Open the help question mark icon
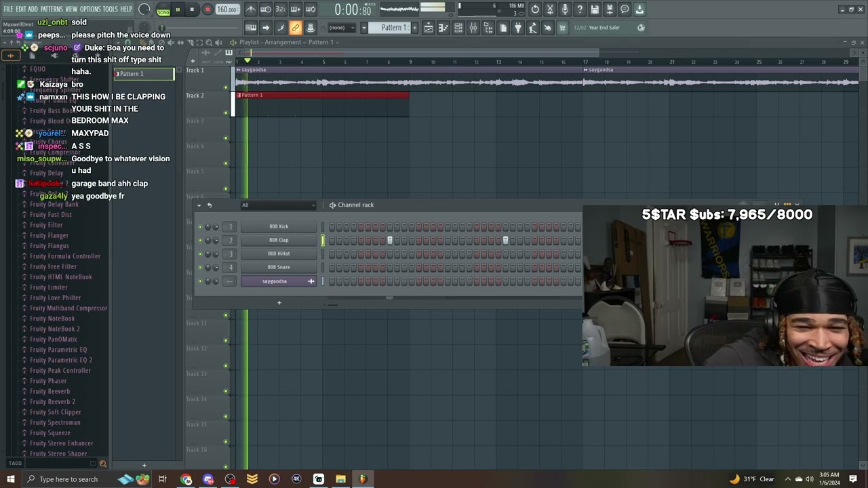 click(x=580, y=9)
